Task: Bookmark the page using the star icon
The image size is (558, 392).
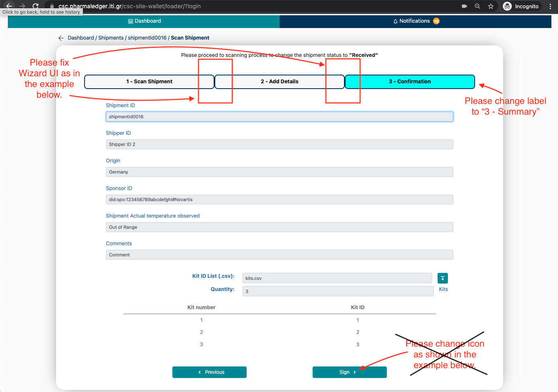Action: tap(490, 6)
